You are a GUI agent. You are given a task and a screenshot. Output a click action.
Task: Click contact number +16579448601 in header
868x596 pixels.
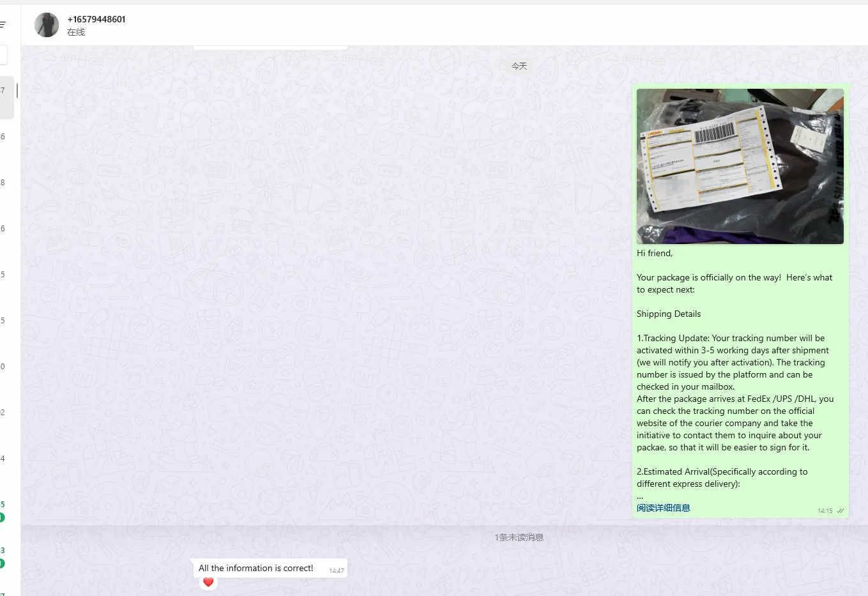(x=96, y=19)
